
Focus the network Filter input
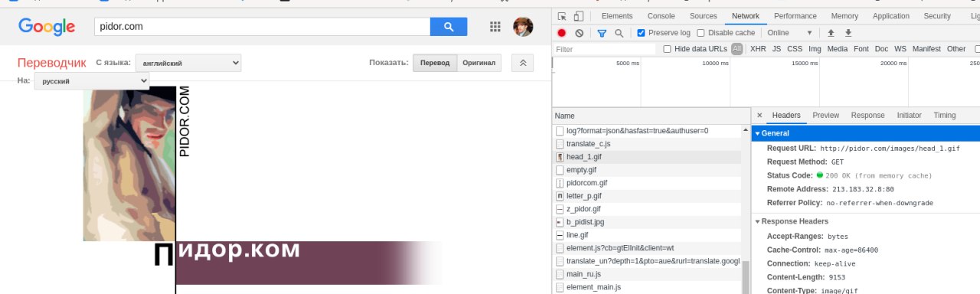605,49
